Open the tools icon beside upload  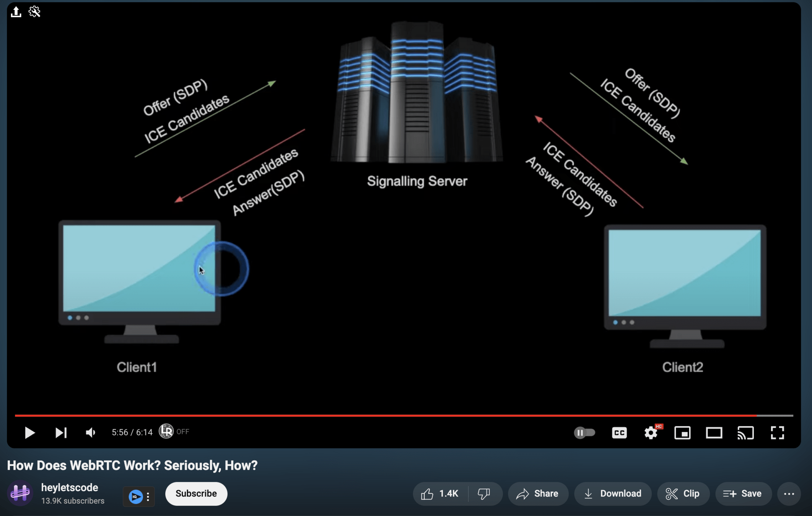34,11
